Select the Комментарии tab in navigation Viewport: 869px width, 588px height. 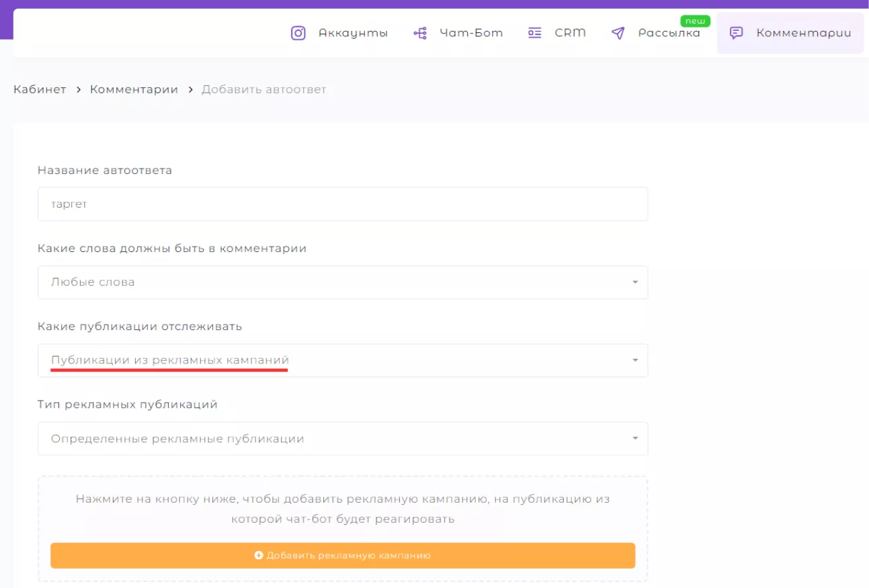pyautogui.click(x=790, y=33)
